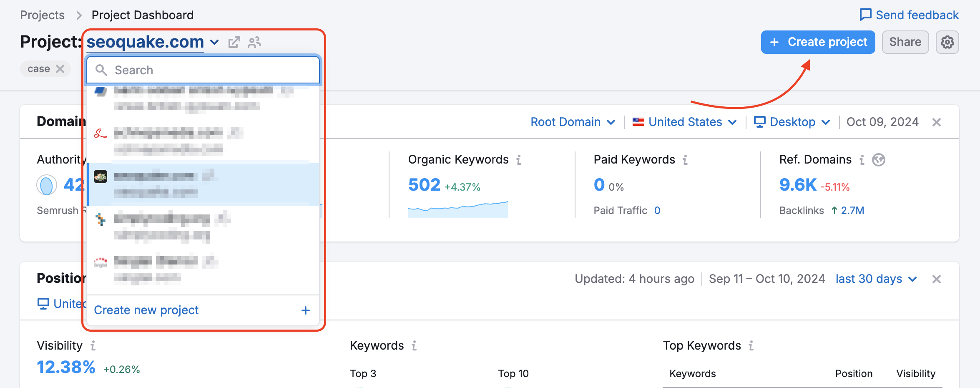Open the 9.6K Ref. Domains value
This screenshot has height=388, width=980.
[x=798, y=185]
